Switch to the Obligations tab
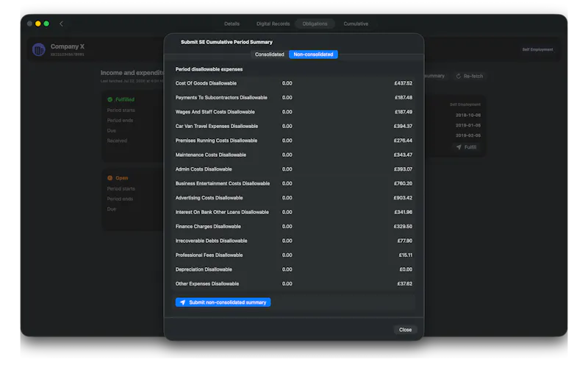 point(315,24)
